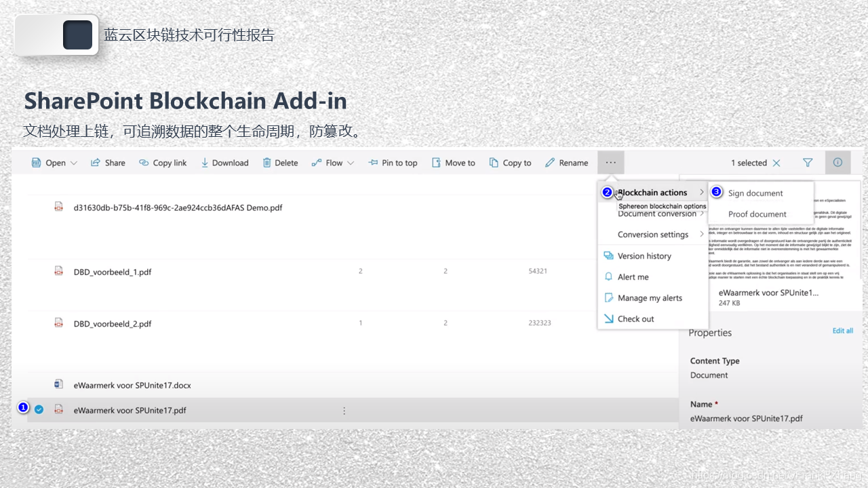868x488 pixels.
Task: Click the Move to icon
Action: (437, 163)
